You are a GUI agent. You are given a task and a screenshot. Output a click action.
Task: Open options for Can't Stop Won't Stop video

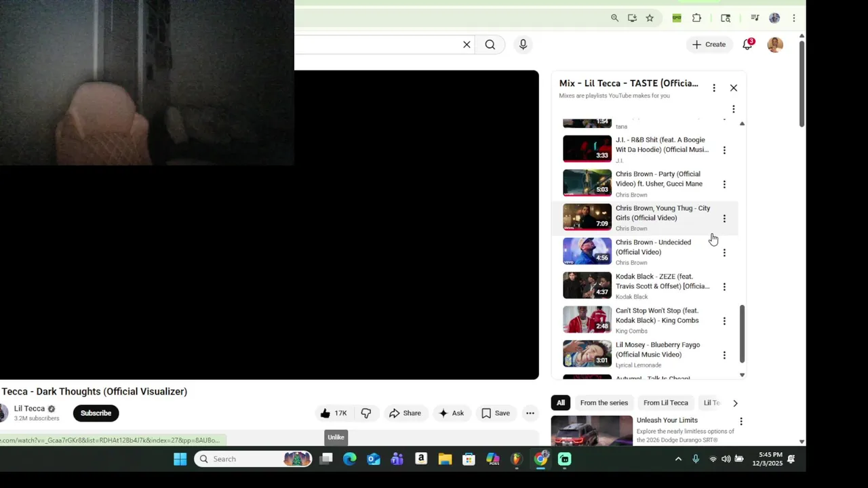click(x=724, y=321)
